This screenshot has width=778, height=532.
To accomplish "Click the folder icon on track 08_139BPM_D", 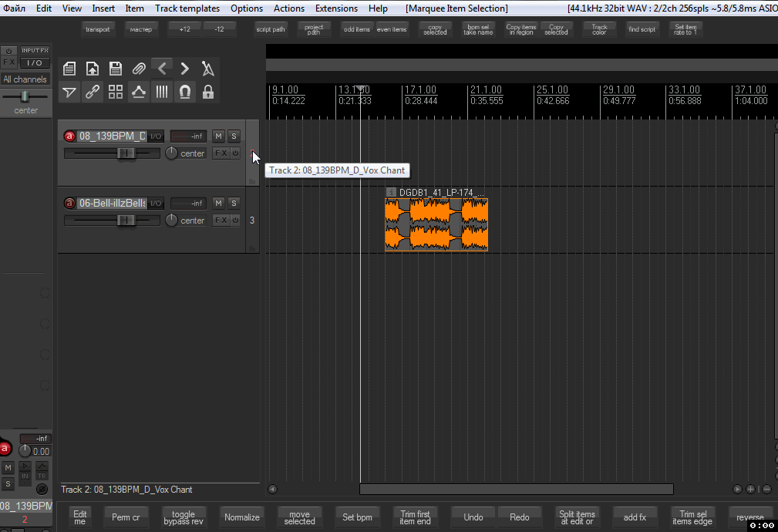I will point(252,182).
